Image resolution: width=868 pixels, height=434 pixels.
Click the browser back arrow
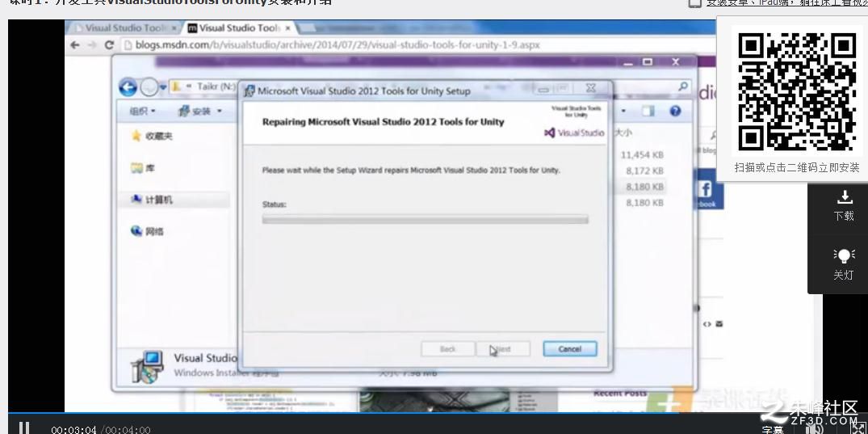click(x=75, y=45)
